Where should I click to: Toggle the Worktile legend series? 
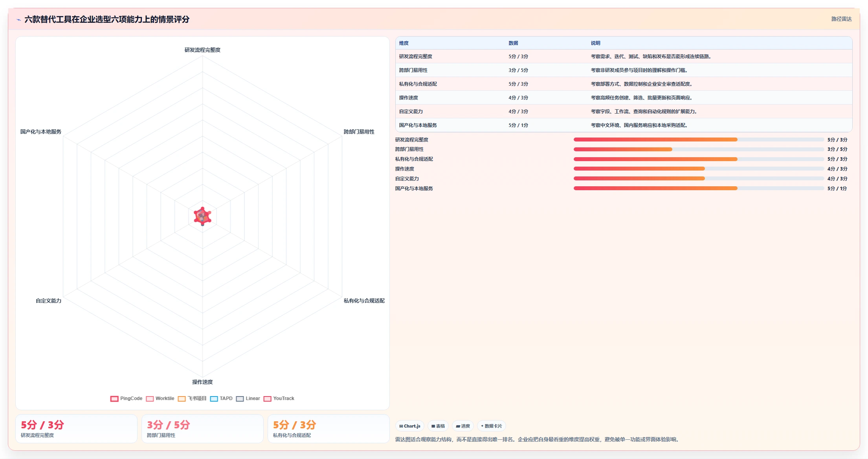(x=160, y=398)
